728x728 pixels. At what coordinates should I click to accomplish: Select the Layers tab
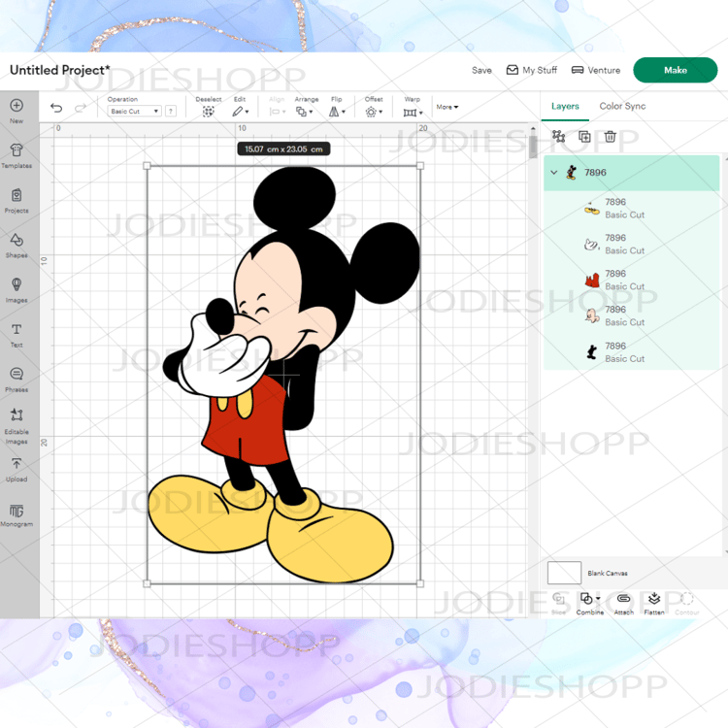pyautogui.click(x=565, y=106)
